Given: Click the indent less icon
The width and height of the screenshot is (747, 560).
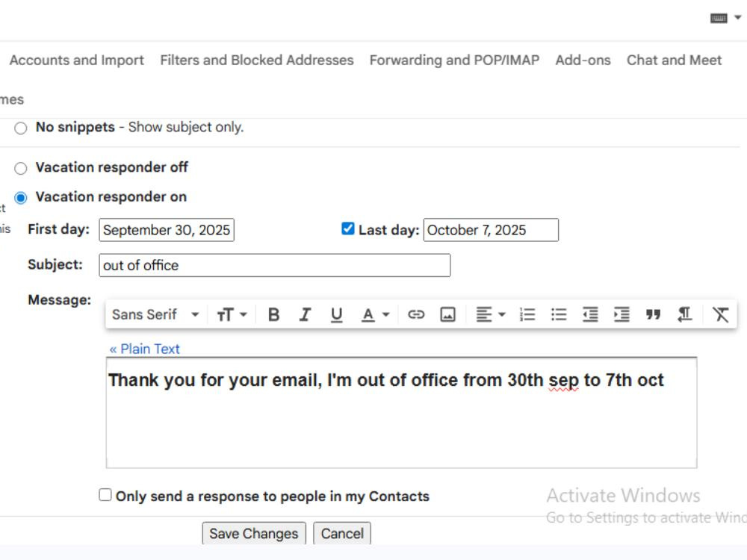Looking at the screenshot, I should click(590, 315).
